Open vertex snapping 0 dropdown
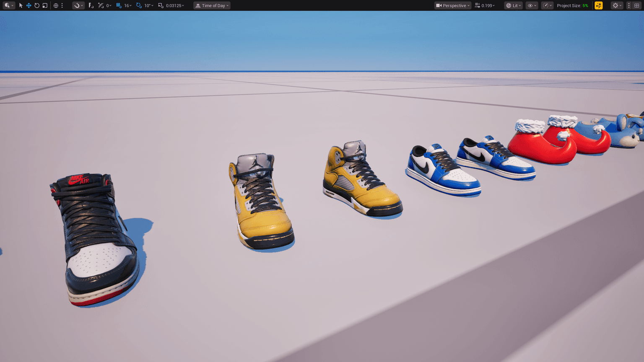644x362 pixels. (108, 5)
